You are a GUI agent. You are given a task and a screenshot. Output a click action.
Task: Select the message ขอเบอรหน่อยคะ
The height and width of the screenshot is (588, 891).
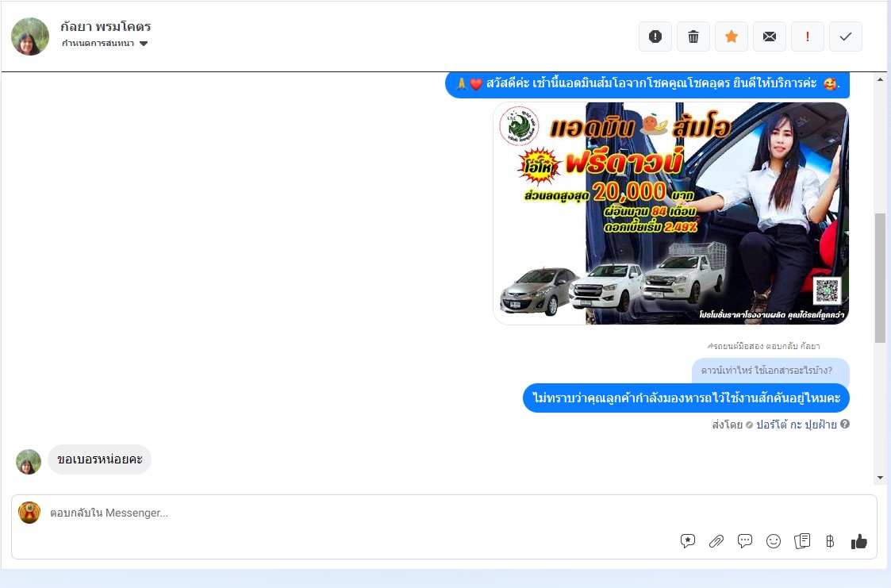99,459
